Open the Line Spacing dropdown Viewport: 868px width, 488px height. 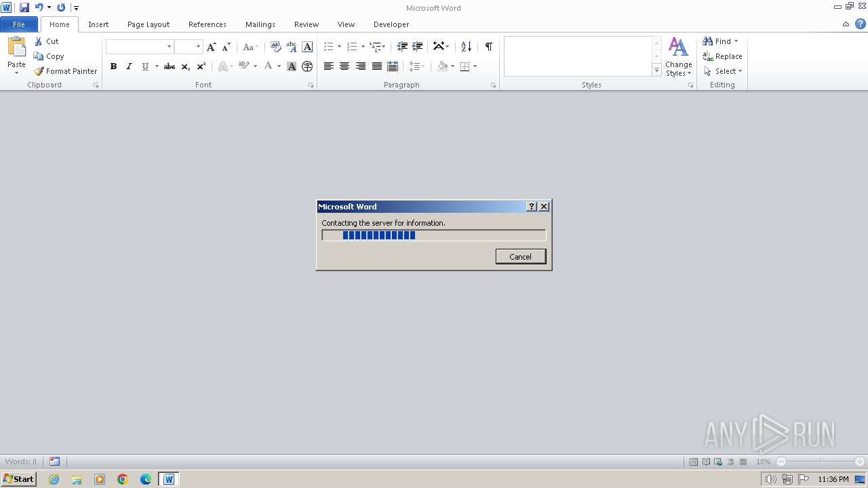pos(416,66)
